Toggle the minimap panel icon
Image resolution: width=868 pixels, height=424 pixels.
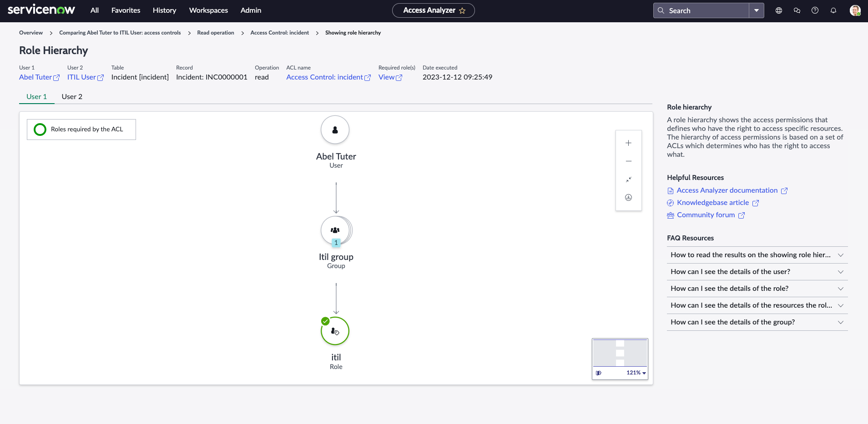pos(599,373)
